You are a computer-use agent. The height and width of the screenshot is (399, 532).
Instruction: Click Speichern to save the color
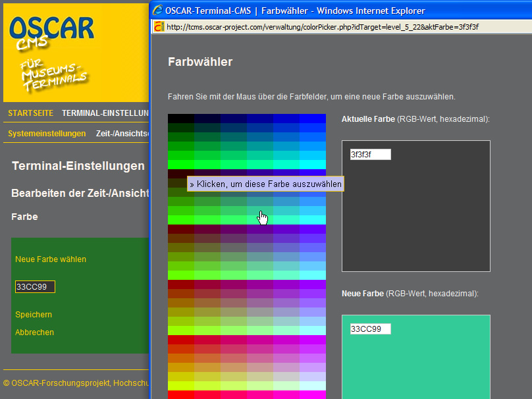34,315
